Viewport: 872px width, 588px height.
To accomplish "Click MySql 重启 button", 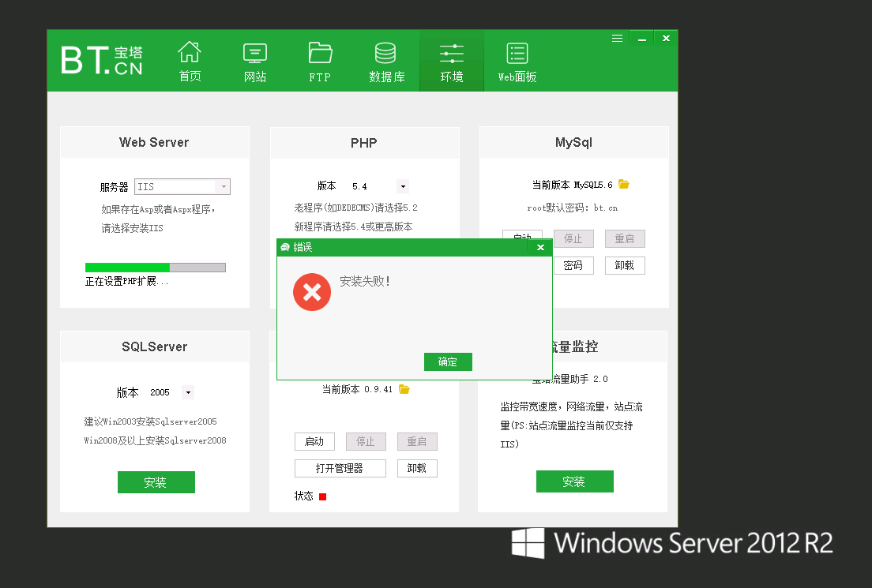I will tap(625, 238).
